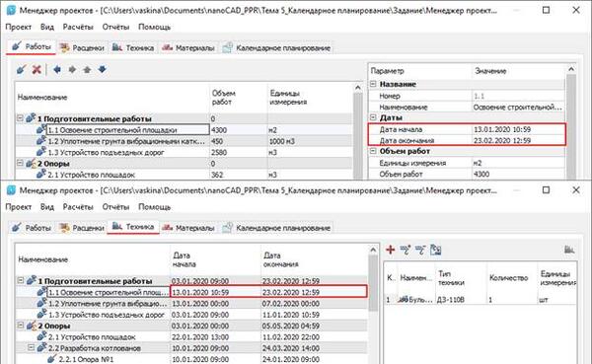The width and height of the screenshot is (592, 364).
Task: Click the gray machinery icon at lower toolbar's end
Action: 569,250
